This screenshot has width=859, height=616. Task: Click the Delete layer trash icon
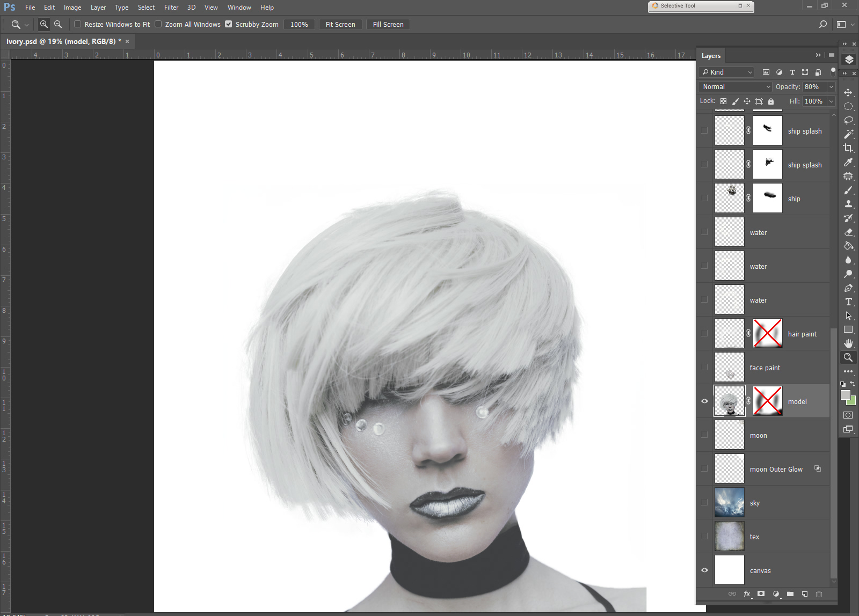(819, 594)
